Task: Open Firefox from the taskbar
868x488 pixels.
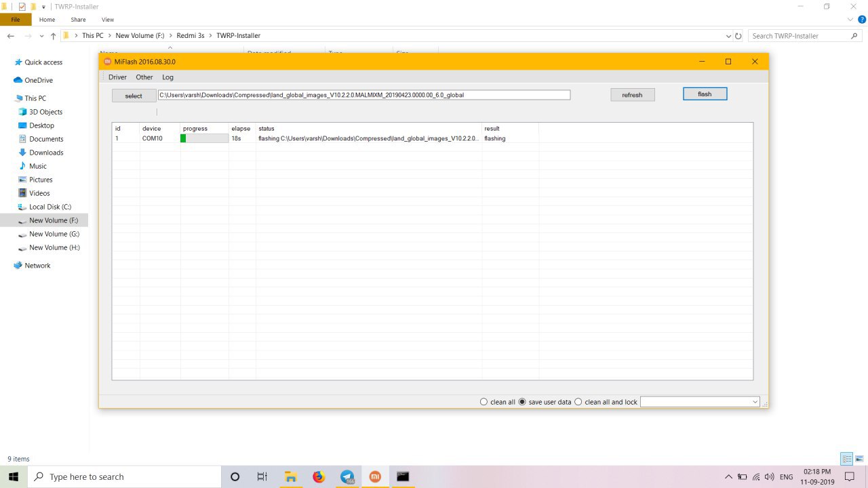Action: coord(319,476)
